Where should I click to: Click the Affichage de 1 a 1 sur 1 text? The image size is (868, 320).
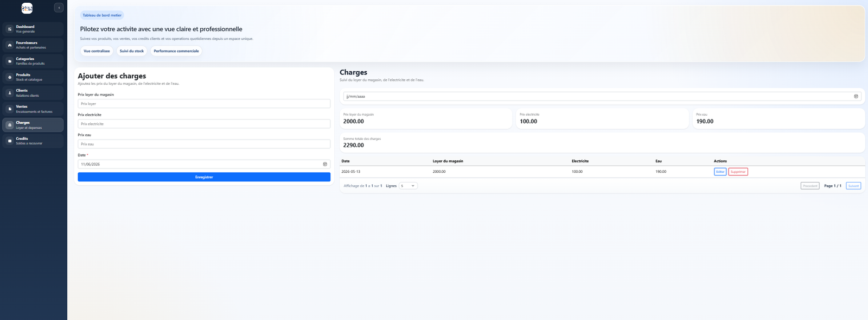(363, 186)
